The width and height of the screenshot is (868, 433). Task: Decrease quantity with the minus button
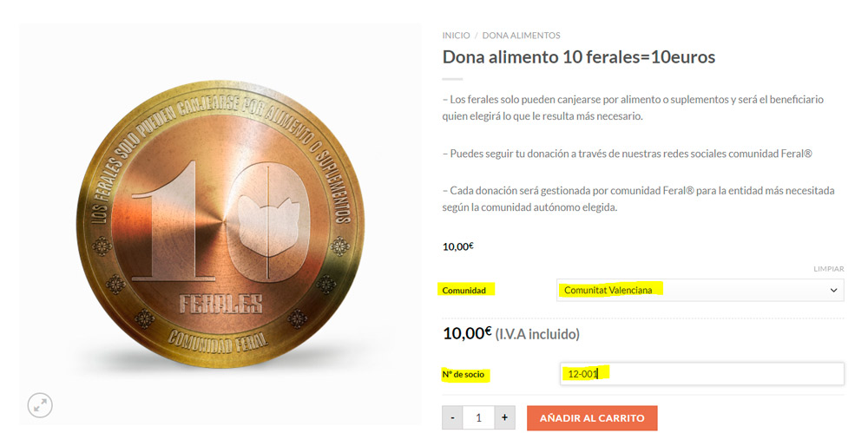tap(452, 417)
